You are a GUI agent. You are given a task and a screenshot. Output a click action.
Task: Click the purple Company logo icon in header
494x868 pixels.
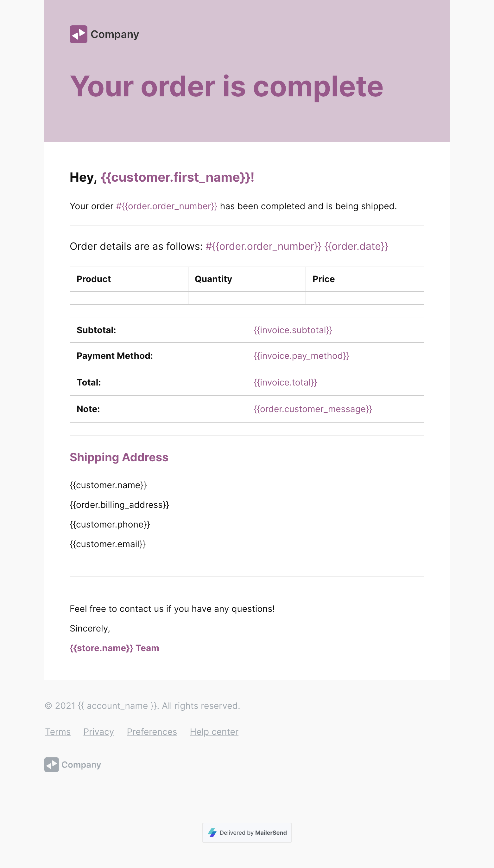click(79, 34)
